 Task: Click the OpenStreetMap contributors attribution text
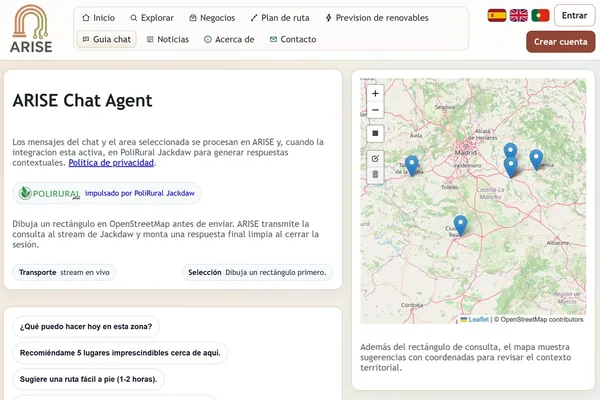point(541,319)
